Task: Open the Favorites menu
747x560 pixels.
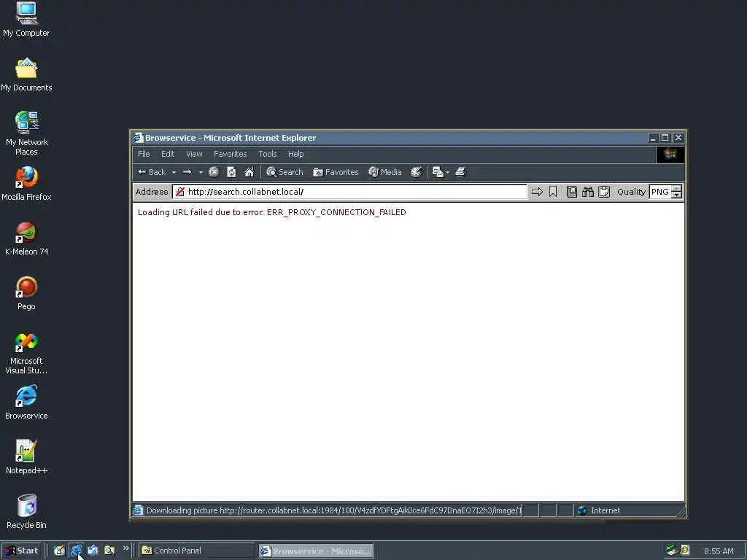Action: pos(230,154)
